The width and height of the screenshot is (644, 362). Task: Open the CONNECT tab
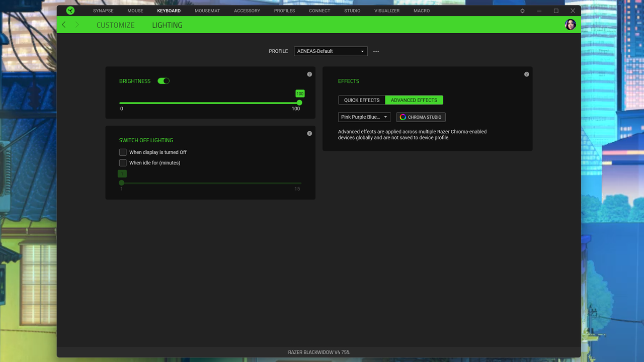(x=319, y=11)
